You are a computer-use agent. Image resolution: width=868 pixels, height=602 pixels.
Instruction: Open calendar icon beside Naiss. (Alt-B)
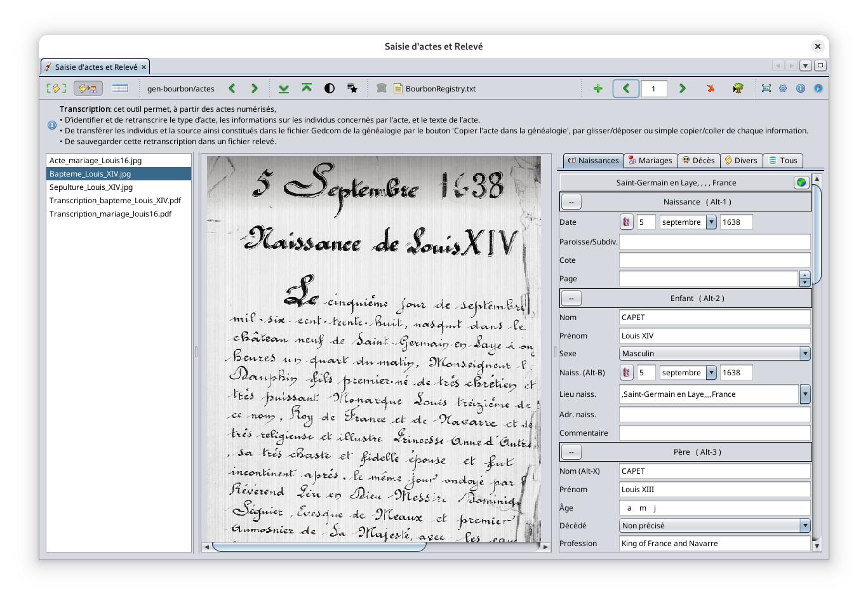click(x=627, y=373)
